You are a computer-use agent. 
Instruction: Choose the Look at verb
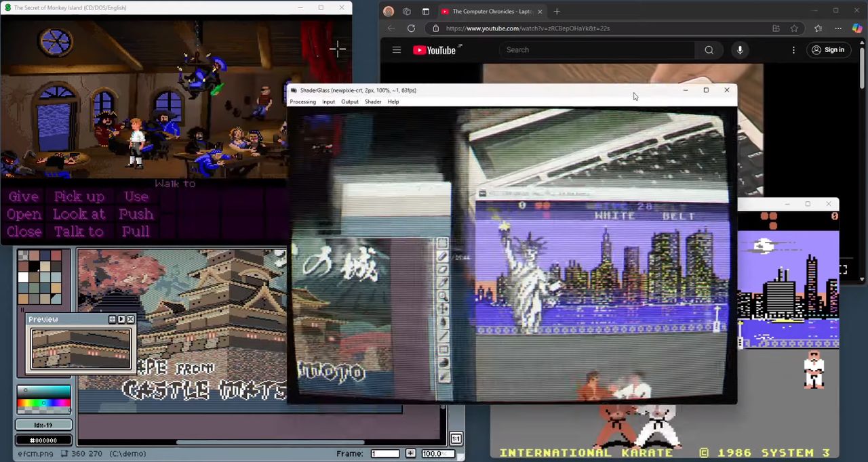point(79,214)
